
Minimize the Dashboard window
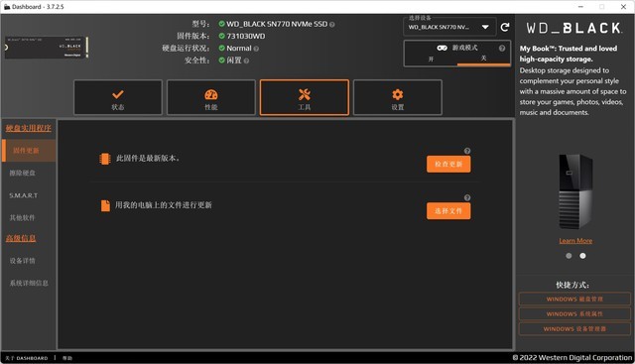pos(580,7)
